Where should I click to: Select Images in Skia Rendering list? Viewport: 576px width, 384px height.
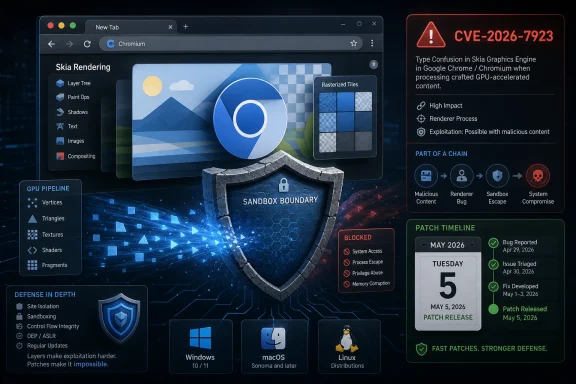coord(70,141)
